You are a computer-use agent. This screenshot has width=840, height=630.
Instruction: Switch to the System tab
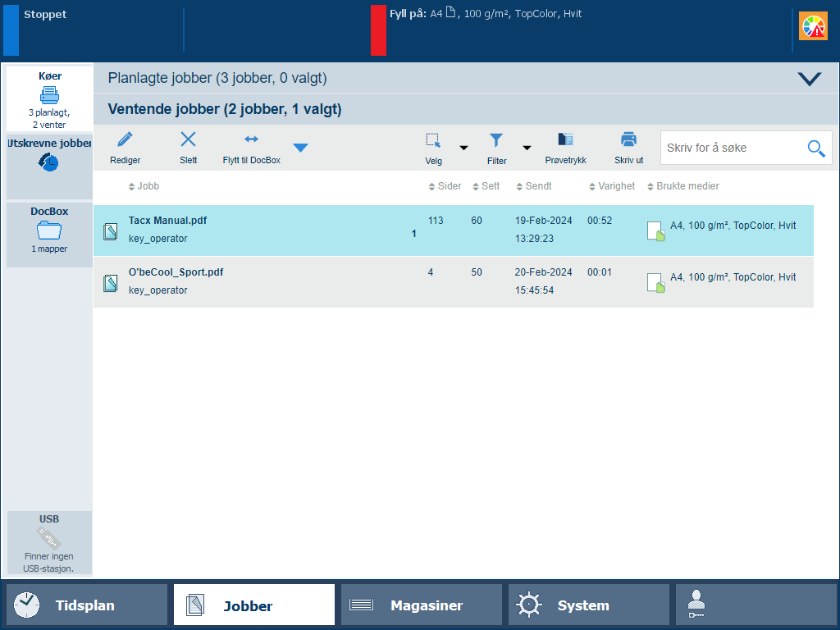click(589, 605)
